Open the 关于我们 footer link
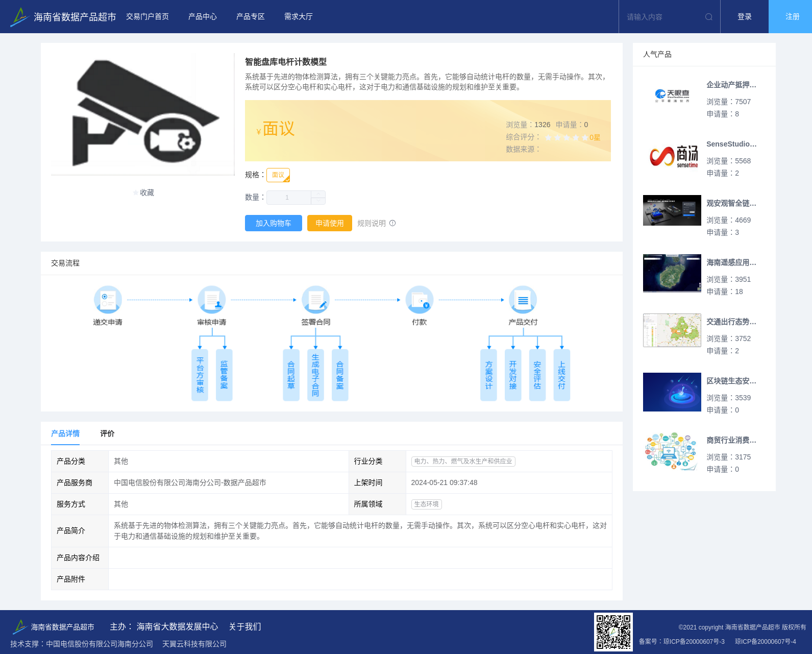Screen dimensions: 812x654 click(245, 626)
